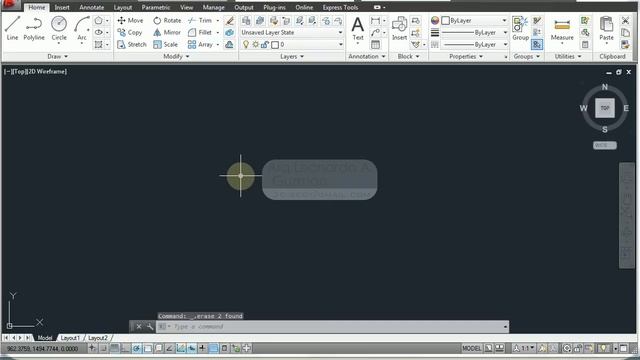The image size is (640, 360).
Task: Open Layer Properties manager icon
Action: click(246, 20)
